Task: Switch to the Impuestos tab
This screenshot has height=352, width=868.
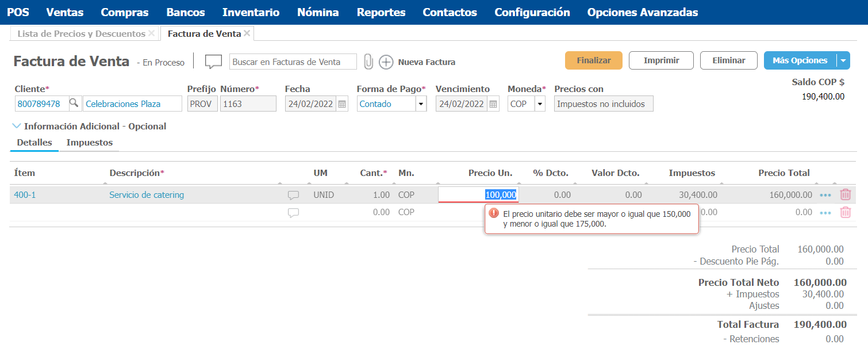Action: (89, 142)
